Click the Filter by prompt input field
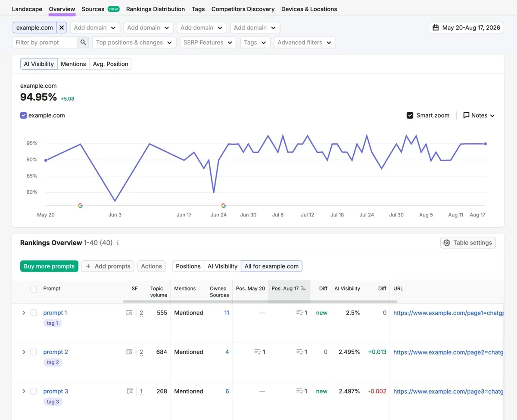This screenshot has height=420, width=517. click(x=45, y=42)
